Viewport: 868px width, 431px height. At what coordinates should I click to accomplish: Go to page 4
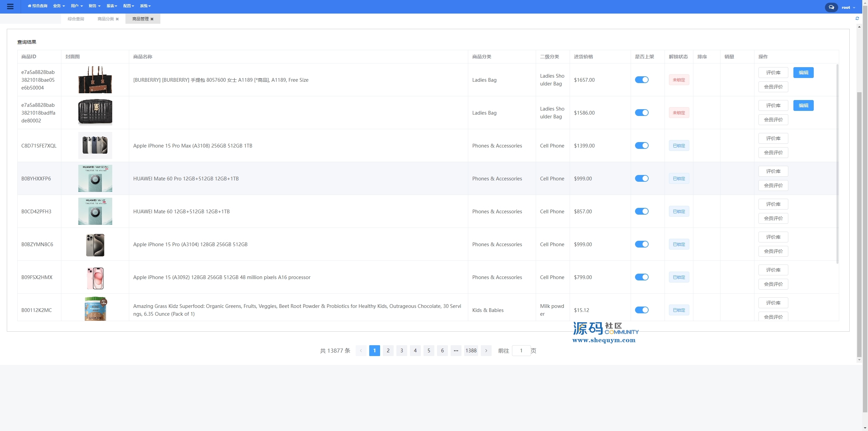tap(415, 351)
